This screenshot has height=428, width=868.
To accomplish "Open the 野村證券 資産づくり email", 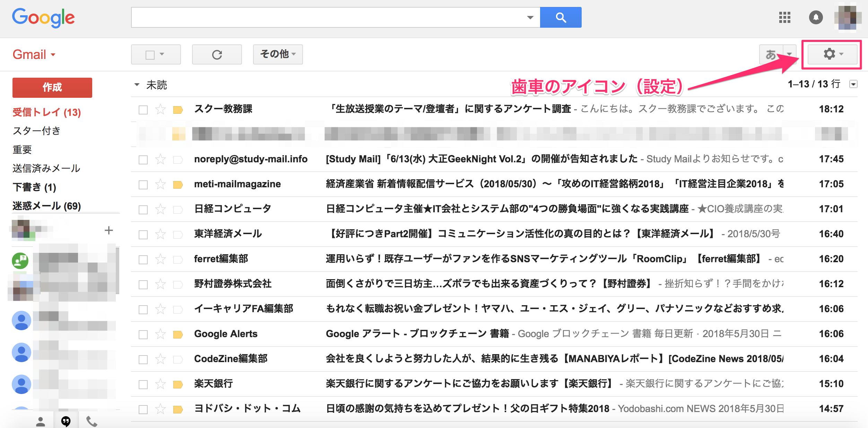I will (494, 284).
